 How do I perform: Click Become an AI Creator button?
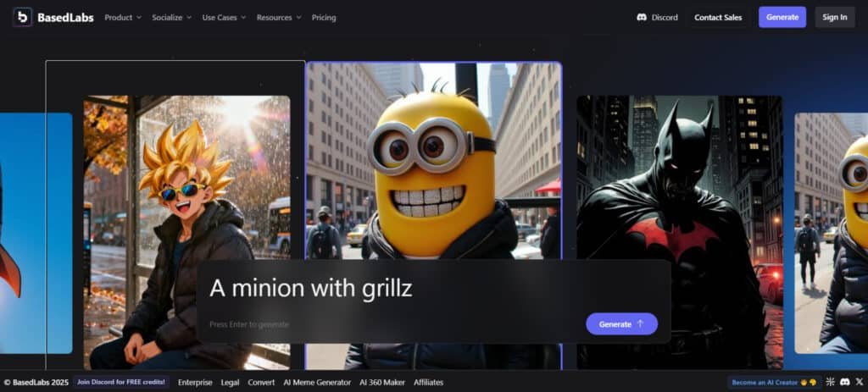tap(774, 382)
